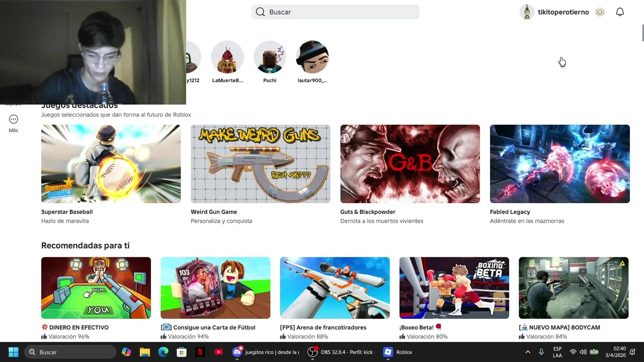Open the ESP LAA language switcher
Screen dimensions: 644x362
pos(557,352)
